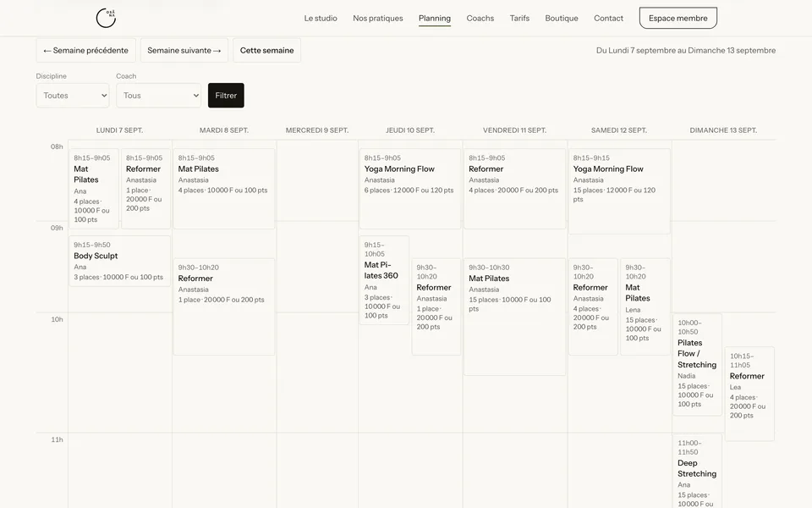This screenshot has width=812, height=508.
Task: Click the VENDREDI 11 SEPT. header
Action: (514, 130)
